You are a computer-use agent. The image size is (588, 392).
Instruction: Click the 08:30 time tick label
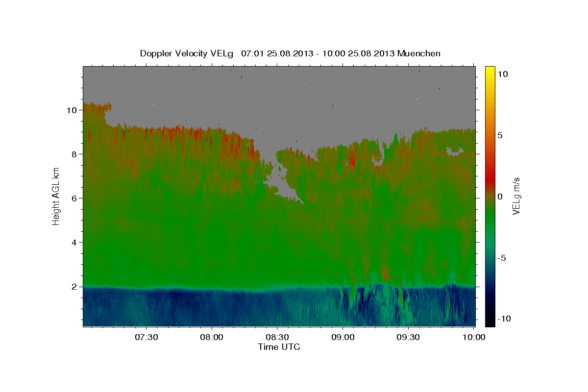(277, 337)
